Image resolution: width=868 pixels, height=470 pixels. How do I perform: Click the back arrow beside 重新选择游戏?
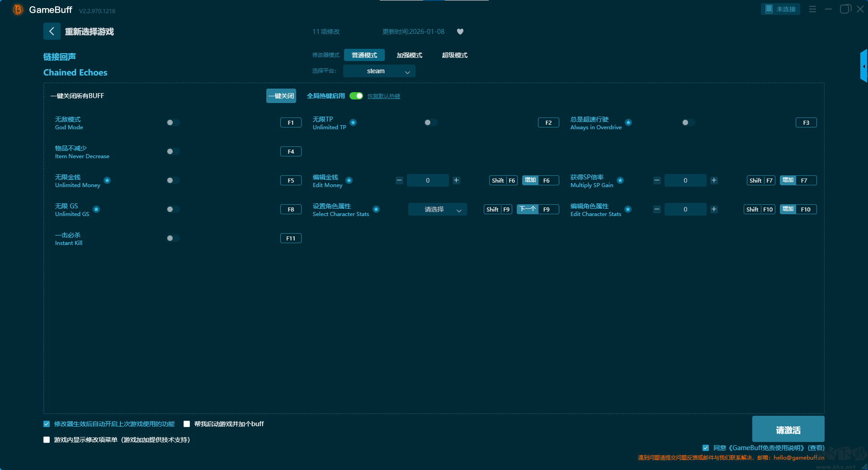point(52,32)
